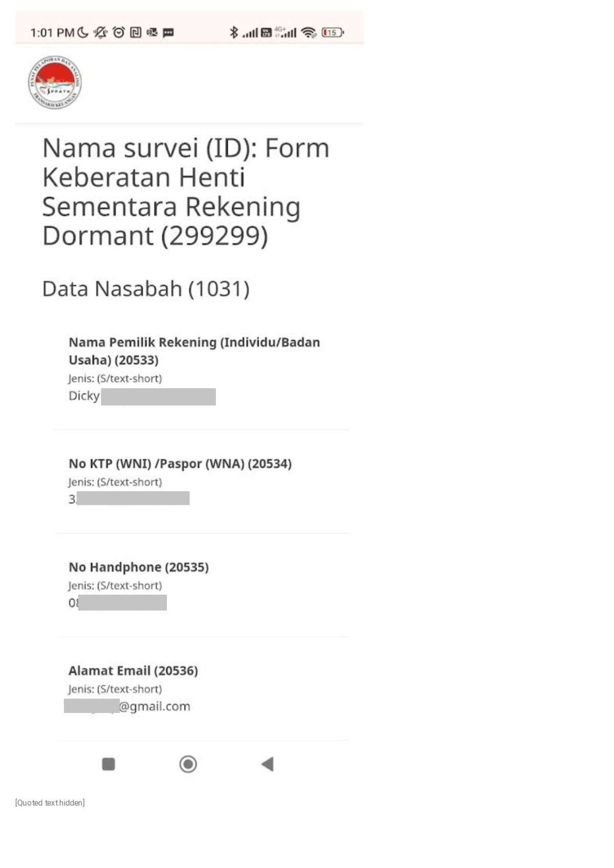Click the "Data Nasabah (1031)" section heading
The height and width of the screenshot is (868, 614).
tap(146, 289)
